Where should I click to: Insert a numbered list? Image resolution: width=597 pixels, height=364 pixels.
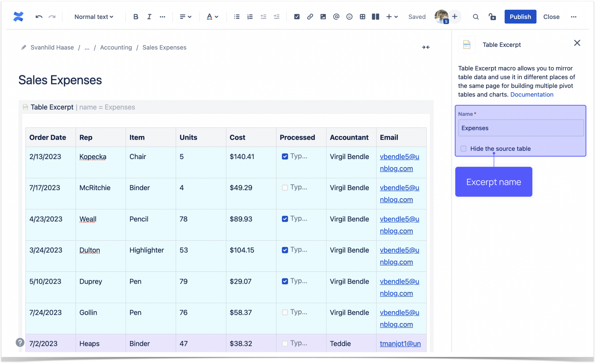click(250, 17)
